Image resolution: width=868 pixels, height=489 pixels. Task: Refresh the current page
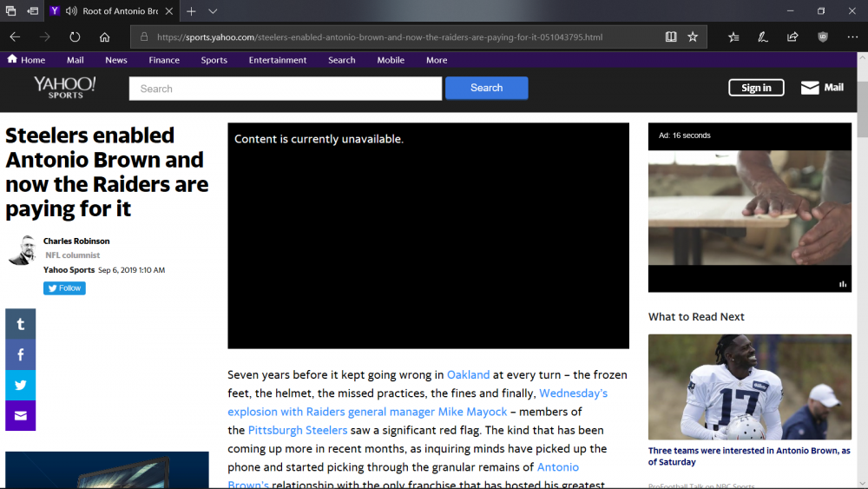click(x=75, y=37)
